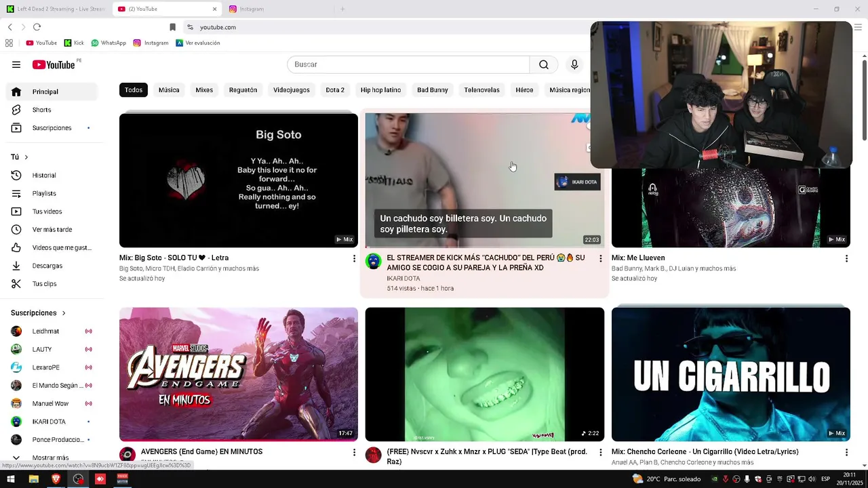
Task: Open the browser apps grid icon
Action: pyautogui.click(x=9, y=43)
